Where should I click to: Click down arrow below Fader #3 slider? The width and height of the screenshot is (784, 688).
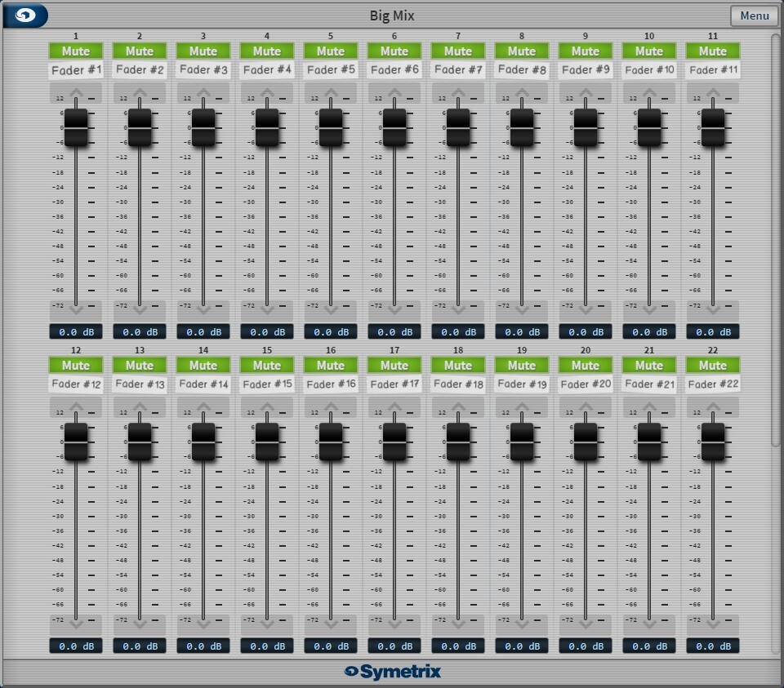tap(203, 309)
